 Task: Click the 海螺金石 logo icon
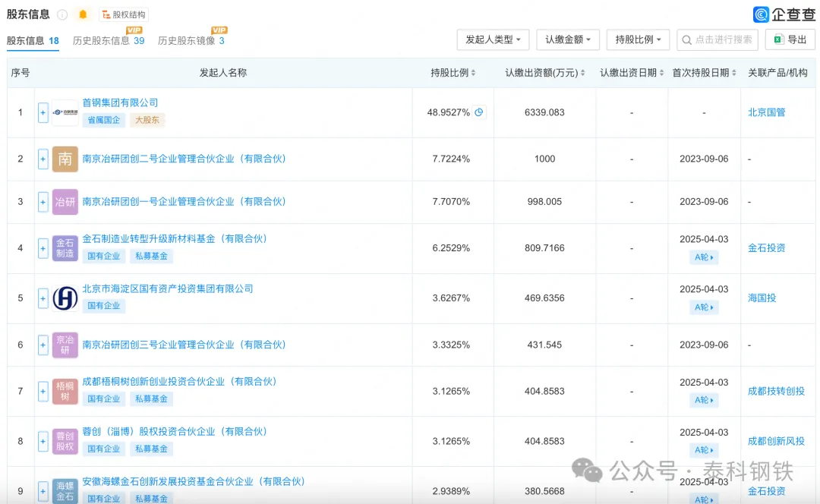[65, 491]
